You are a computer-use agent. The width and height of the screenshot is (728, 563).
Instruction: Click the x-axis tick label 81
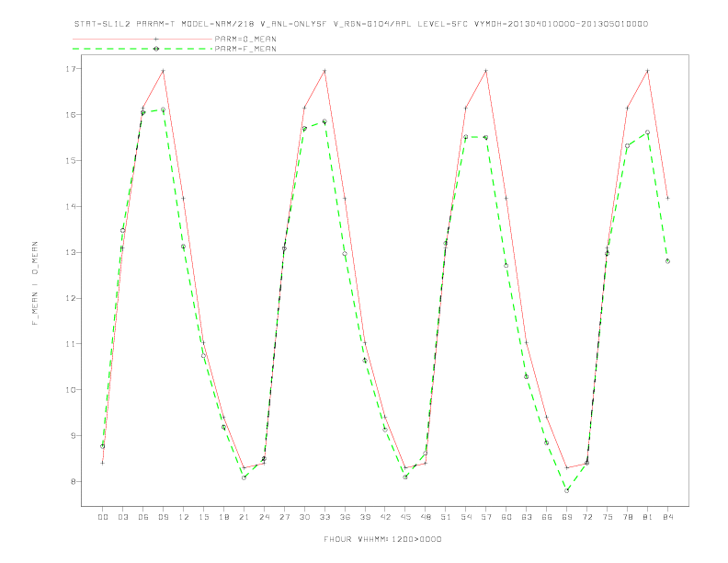[x=648, y=517]
